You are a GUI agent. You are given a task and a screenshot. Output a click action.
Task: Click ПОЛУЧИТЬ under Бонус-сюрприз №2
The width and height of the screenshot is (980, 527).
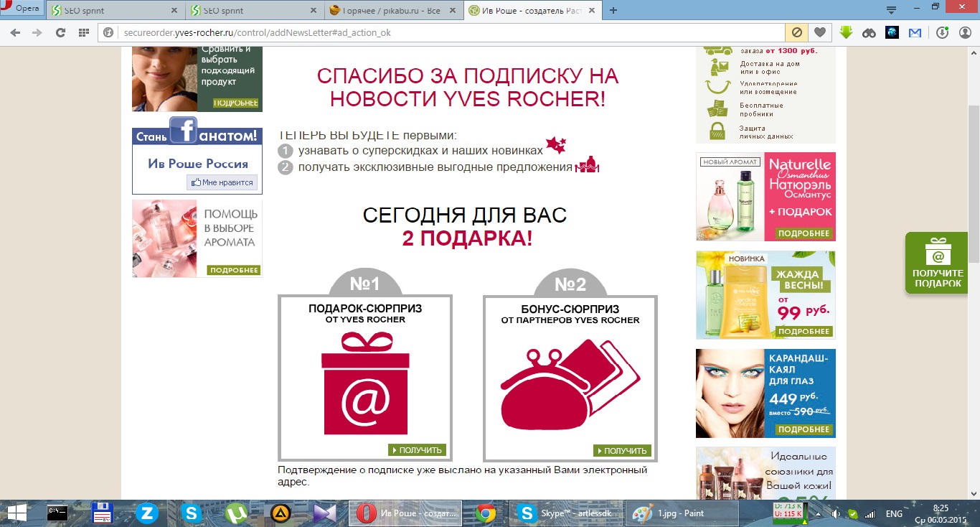pyautogui.click(x=622, y=451)
